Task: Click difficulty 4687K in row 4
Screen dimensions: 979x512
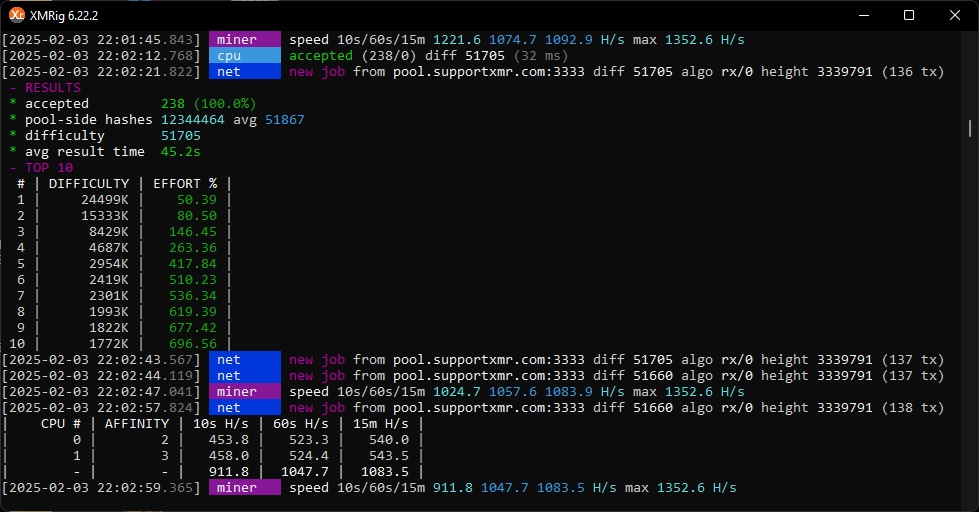Action: 109,248
